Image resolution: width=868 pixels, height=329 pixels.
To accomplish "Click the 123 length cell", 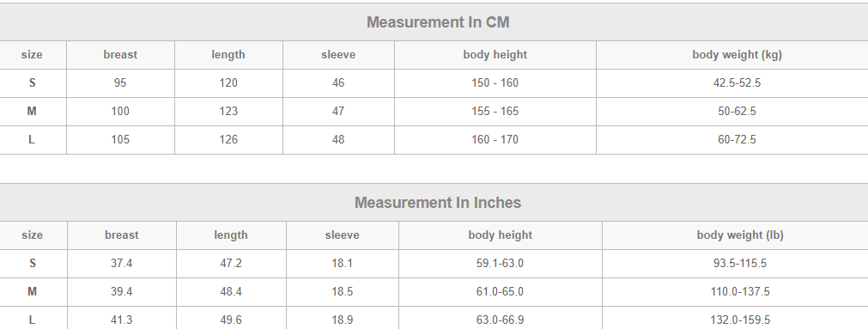I will click(228, 112).
